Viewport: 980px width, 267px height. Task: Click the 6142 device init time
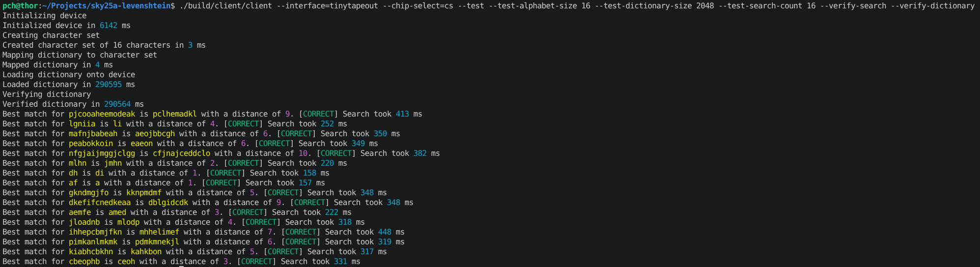point(109,26)
